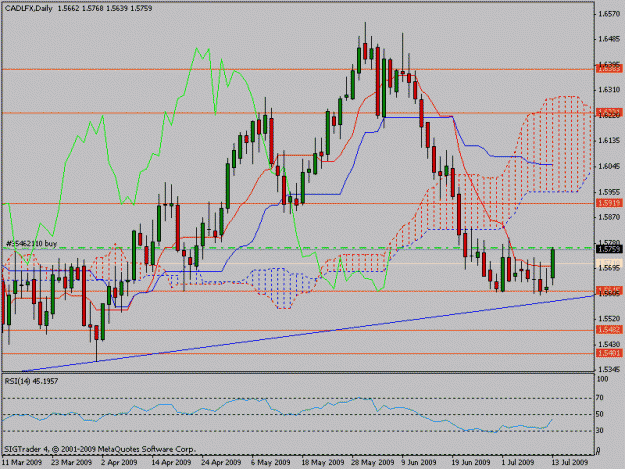Click the '28 May 2009' date label
Image resolution: width=625 pixels, height=469 pixels.
point(373,462)
